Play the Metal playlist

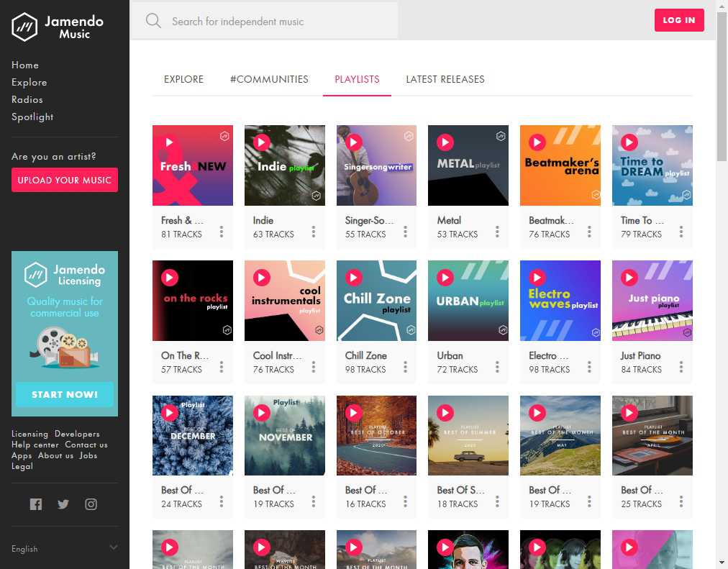tap(445, 142)
